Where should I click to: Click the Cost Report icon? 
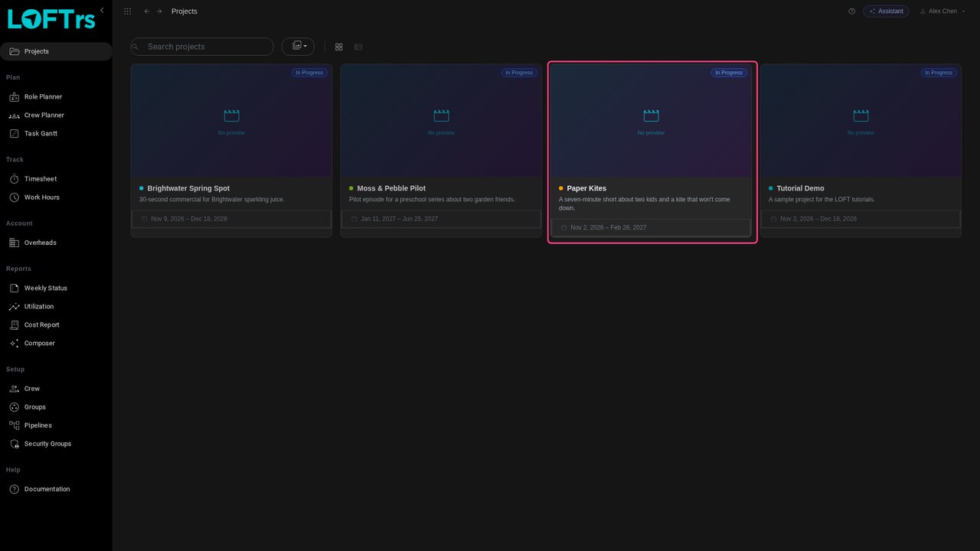14,325
